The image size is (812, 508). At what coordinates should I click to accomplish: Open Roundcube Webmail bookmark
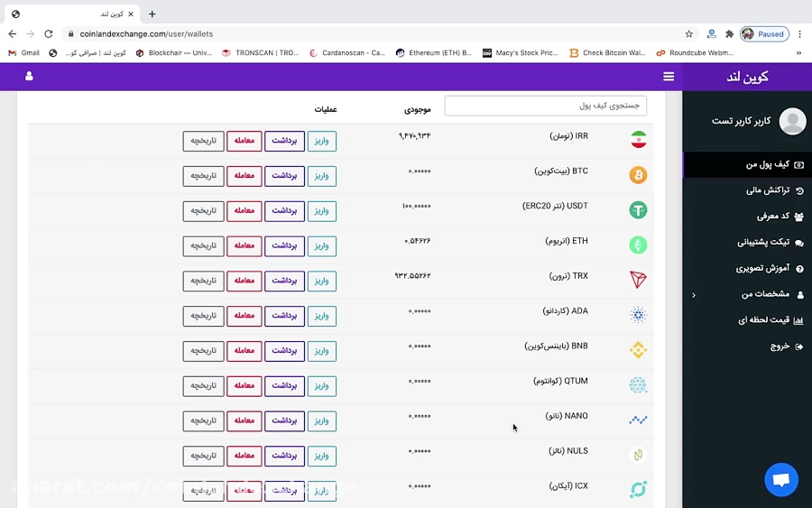695,53
